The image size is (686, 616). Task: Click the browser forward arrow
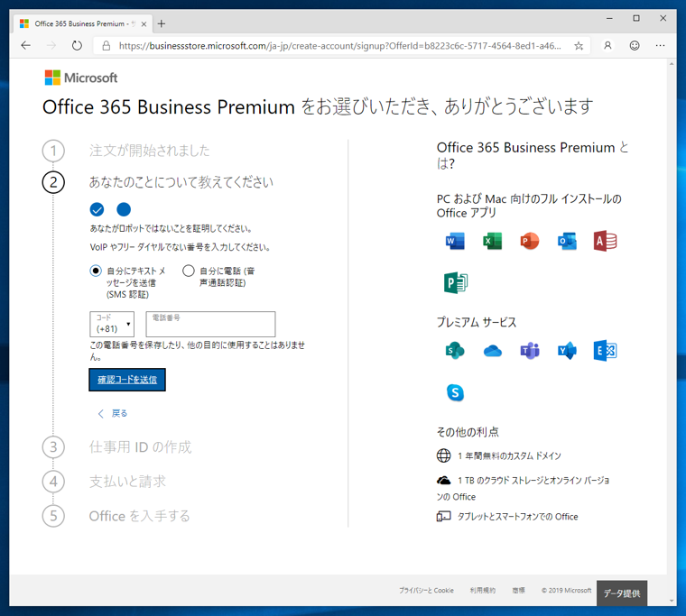click(x=51, y=45)
